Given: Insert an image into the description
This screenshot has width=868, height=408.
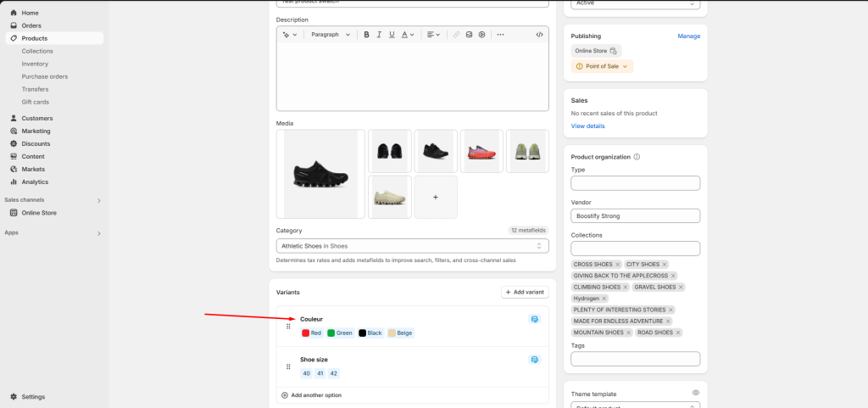Looking at the screenshot, I should [469, 34].
